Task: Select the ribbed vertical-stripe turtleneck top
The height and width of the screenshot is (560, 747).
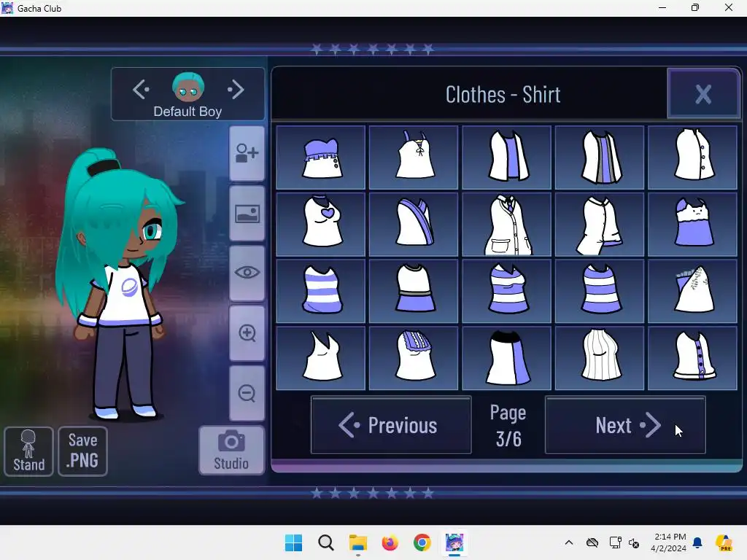Action: [600, 357]
